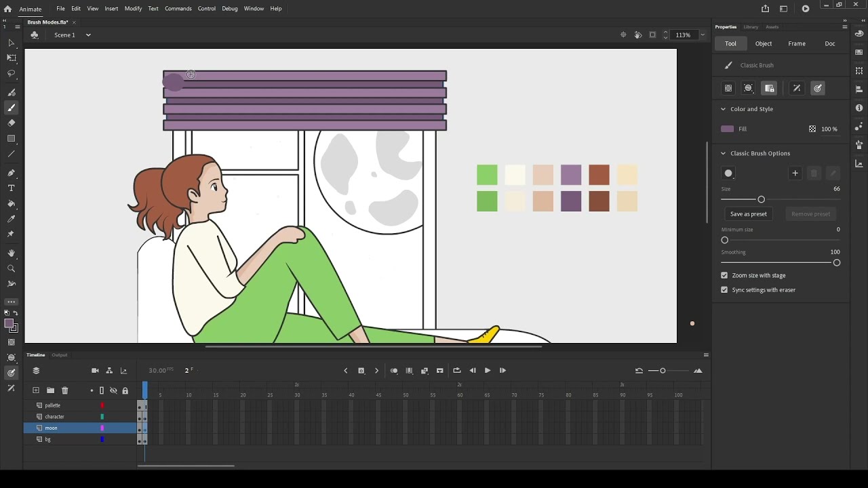The image size is (868, 488).
Task: Open the Color palette panel icon
Action: click(x=859, y=34)
